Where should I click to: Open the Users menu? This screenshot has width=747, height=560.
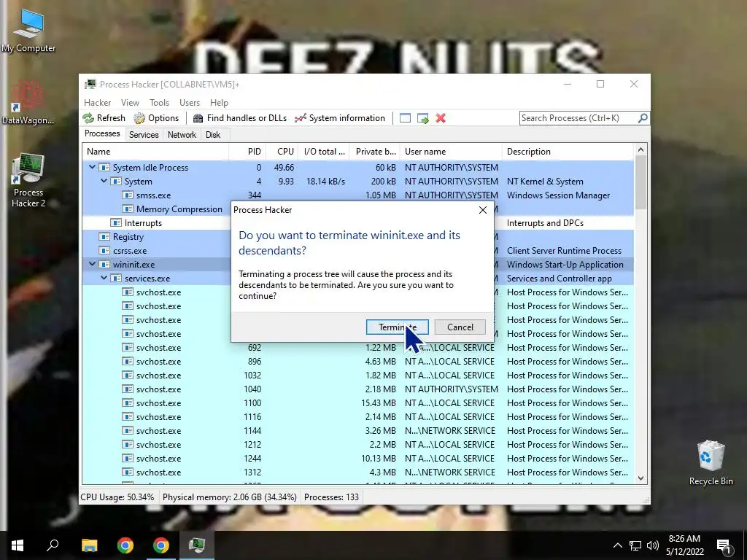[x=190, y=102]
